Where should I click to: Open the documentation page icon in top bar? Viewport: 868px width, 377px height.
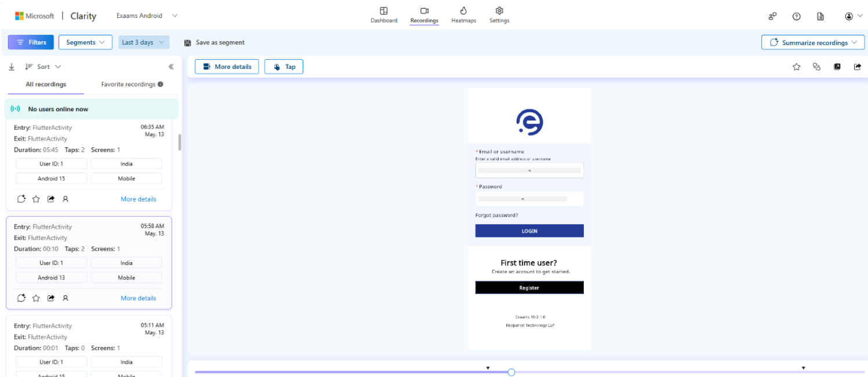coord(820,16)
